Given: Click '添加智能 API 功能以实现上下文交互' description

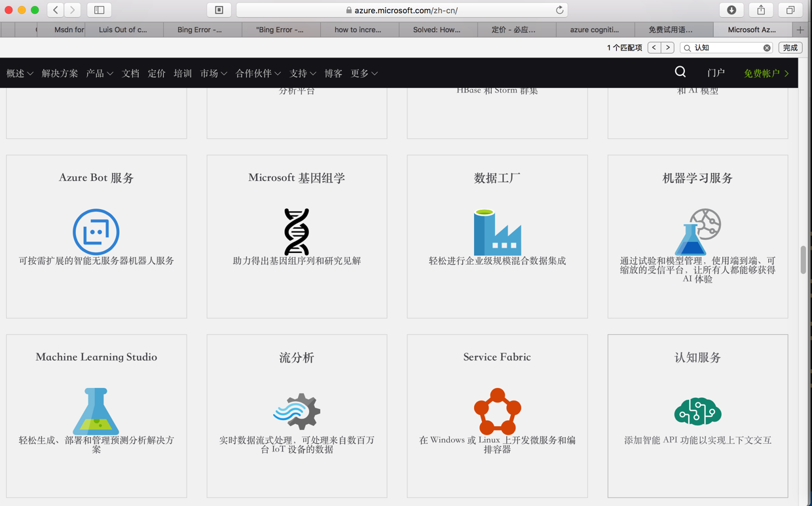Looking at the screenshot, I should tap(697, 440).
